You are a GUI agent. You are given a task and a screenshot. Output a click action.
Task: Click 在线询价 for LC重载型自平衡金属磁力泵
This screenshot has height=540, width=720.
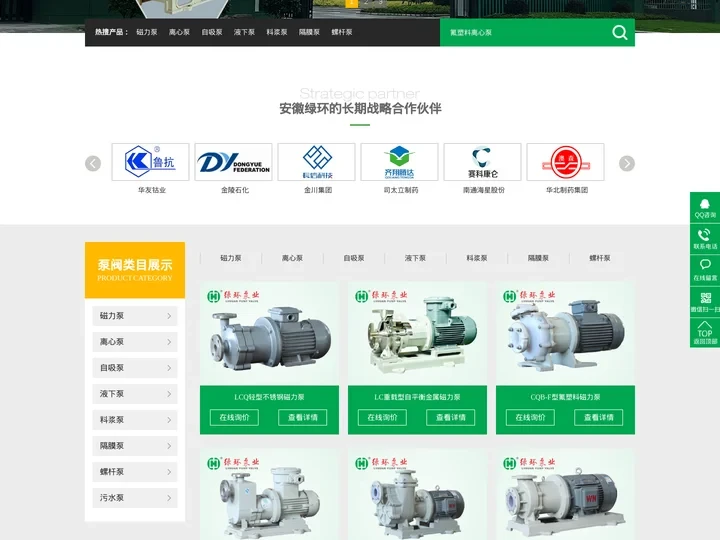[x=382, y=417]
